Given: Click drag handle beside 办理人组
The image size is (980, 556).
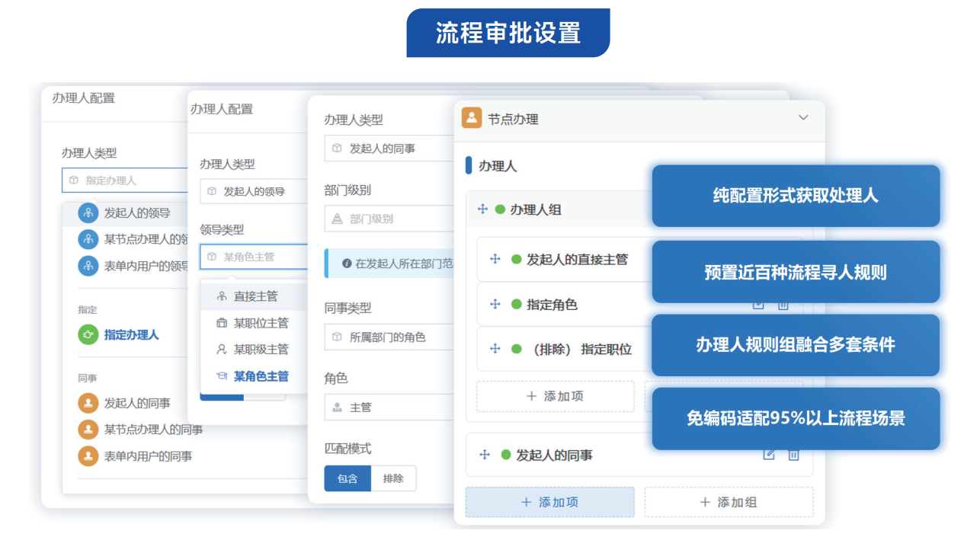Looking at the screenshot, I should pos(482,209).
